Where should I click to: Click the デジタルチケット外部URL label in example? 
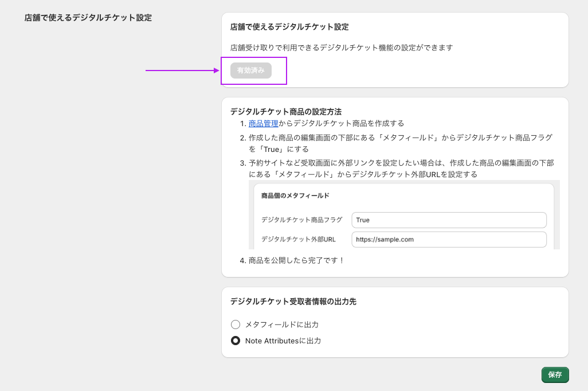pyautogui.click(x=298, y=240)
